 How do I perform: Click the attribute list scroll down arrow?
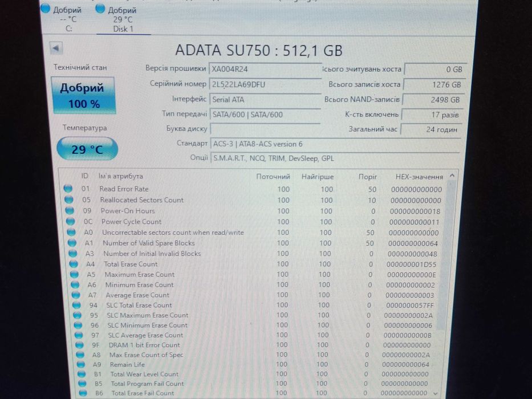(x=436, y=393)
